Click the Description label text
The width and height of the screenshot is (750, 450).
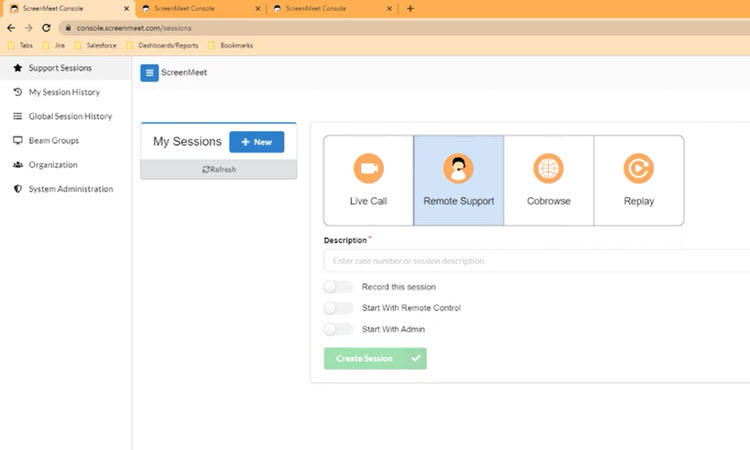coord(345,240)
